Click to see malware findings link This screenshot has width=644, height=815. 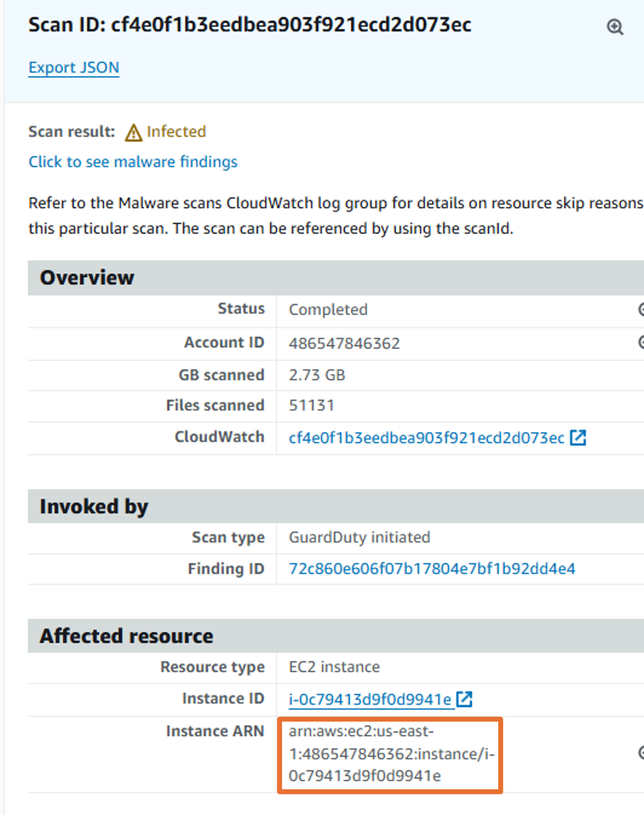[x=133, y=162]
